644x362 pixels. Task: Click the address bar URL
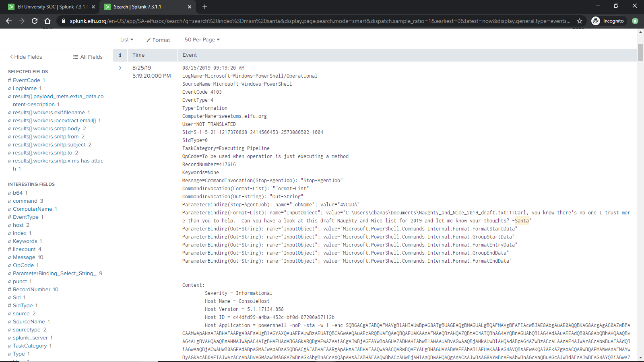click(x=320, y=21)
